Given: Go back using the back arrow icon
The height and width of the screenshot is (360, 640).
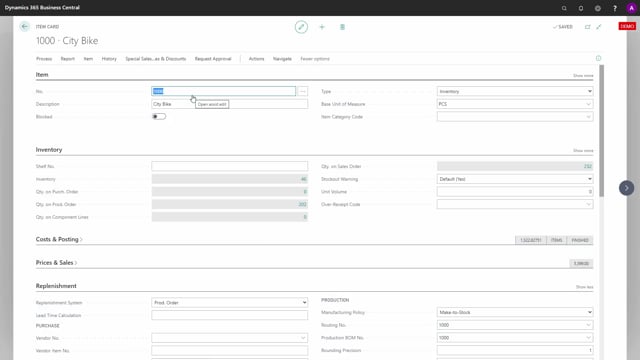Looking at the screenshot, I should coord(24,27).
